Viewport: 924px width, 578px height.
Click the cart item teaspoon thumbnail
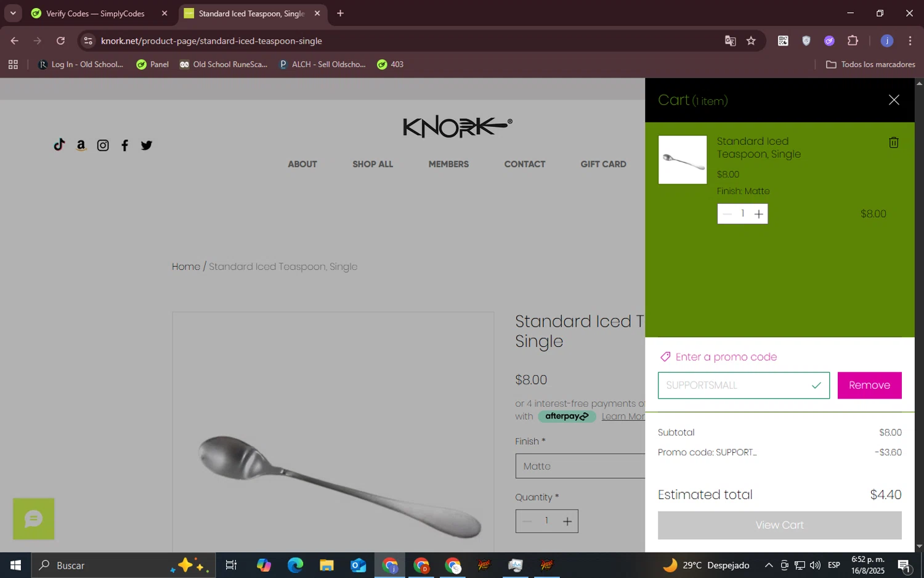click(683, 160)
